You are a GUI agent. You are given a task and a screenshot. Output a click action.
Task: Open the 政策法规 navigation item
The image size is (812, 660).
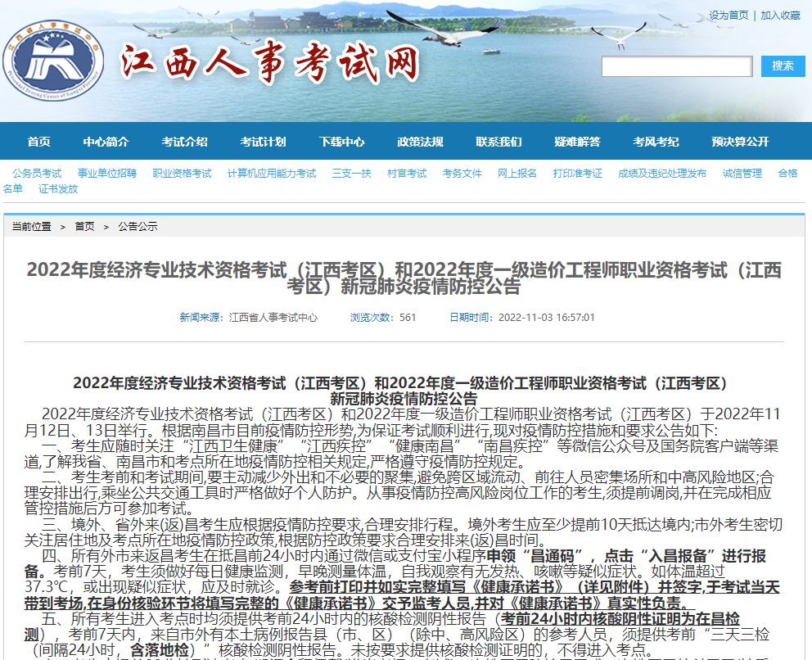[420, 142]
